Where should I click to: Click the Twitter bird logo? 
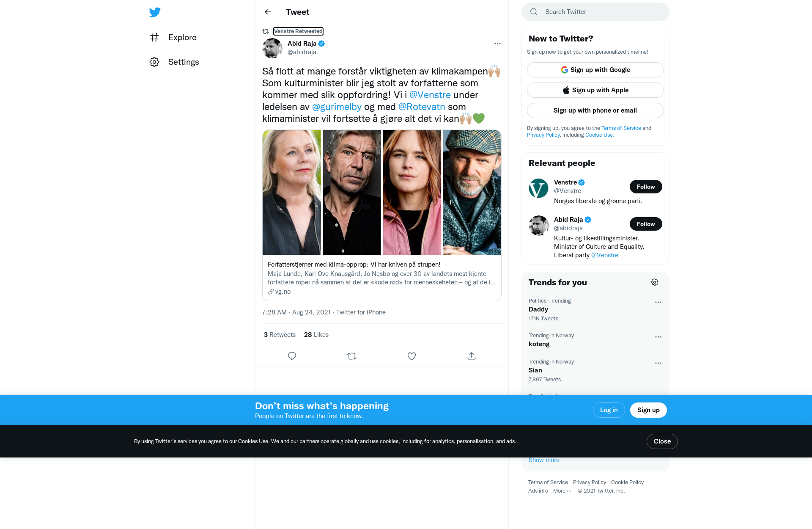point(155,12)
